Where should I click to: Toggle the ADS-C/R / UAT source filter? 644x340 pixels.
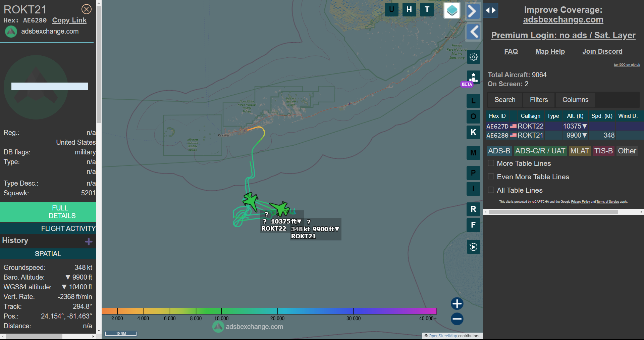point(540,151)
